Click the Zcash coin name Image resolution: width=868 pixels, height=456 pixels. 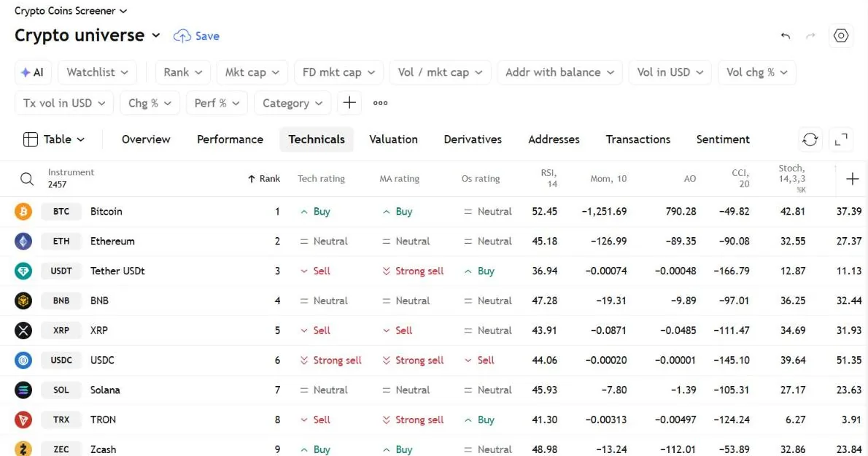pyautogui.click(x=103, y=449)
